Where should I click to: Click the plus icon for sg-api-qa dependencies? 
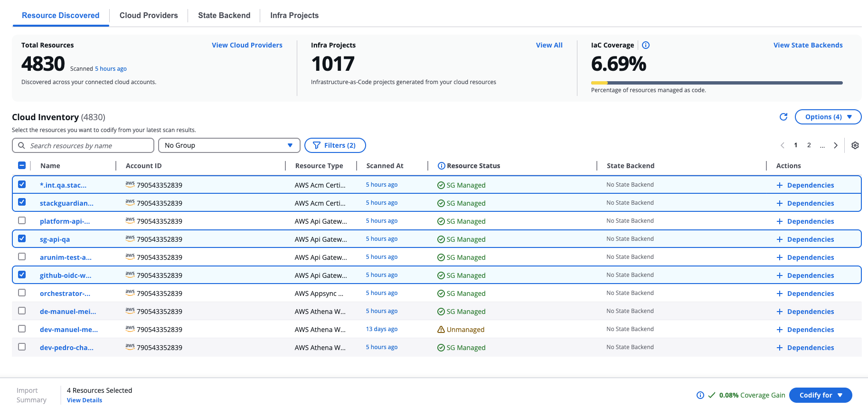pos(779,239)
